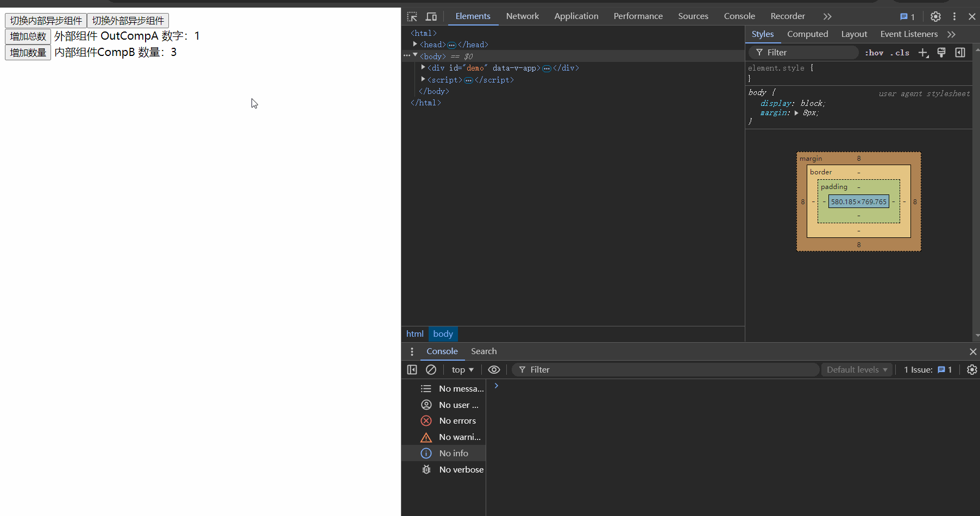Expand the script element node

423,79
